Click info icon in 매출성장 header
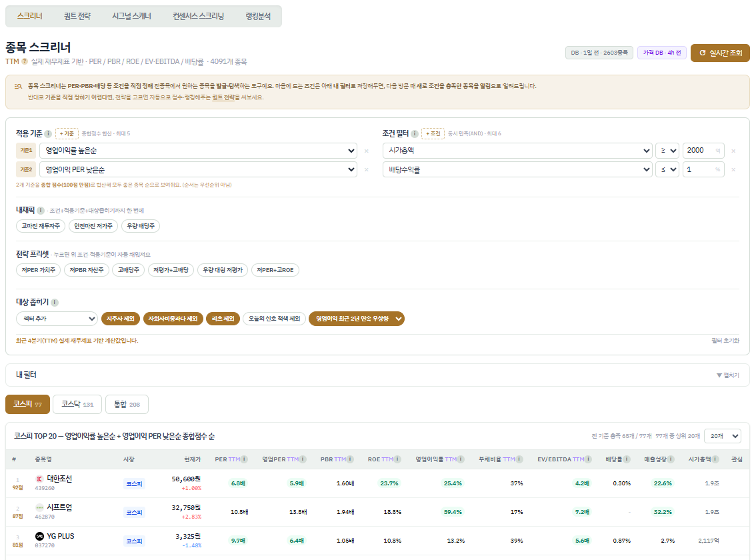 click(x=671, y=459)
